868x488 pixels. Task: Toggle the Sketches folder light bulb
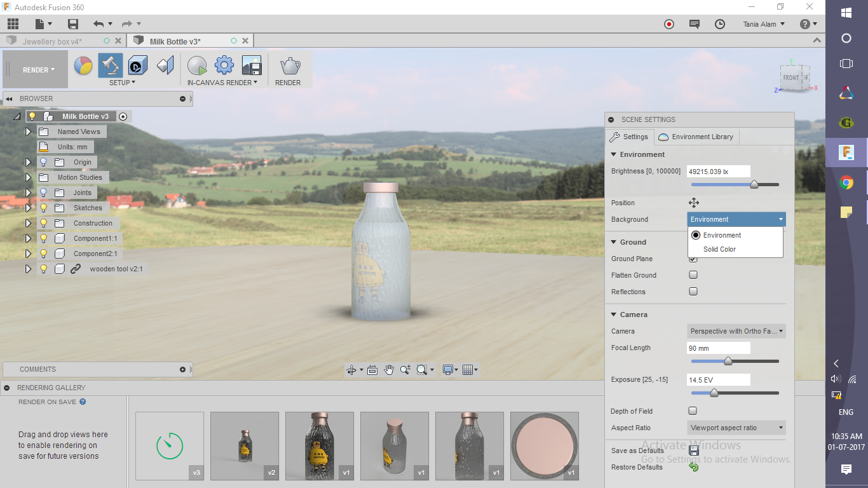(x=43, y=208)
